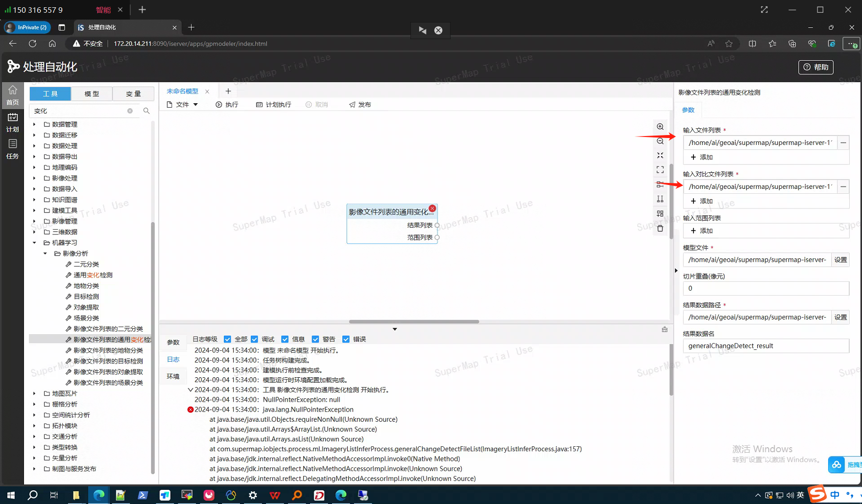Open Windows Start menu

click(x=11, y=495)
